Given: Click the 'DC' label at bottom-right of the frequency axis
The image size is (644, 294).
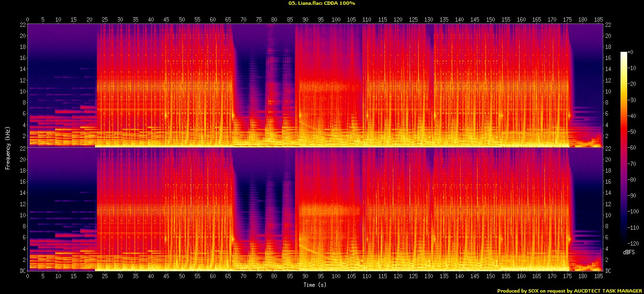Looking at the screenshot, I should (x=608, y=271).
